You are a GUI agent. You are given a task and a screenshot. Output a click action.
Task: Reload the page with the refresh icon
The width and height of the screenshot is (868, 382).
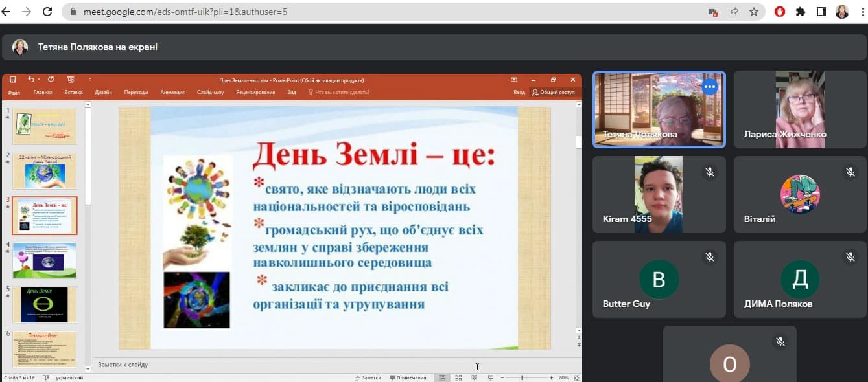point(47,12)
